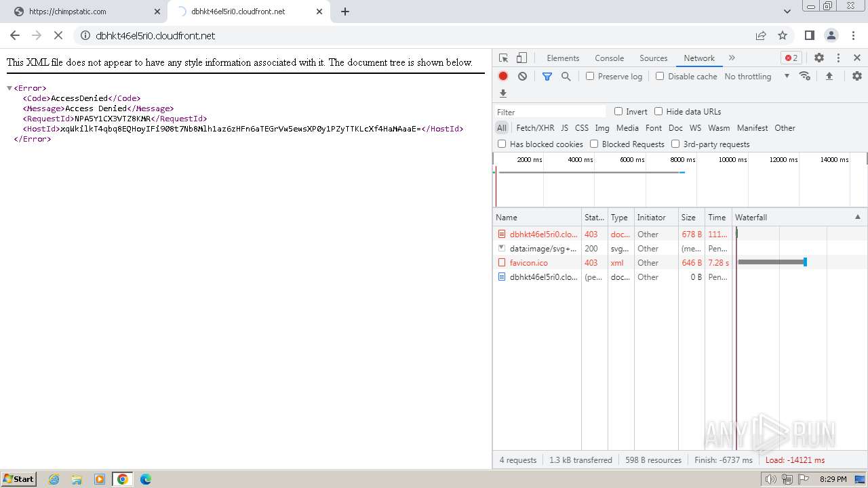This screenshot has width=868, height=488.
Task: Filter requests by Doc type
Action: 675,127
